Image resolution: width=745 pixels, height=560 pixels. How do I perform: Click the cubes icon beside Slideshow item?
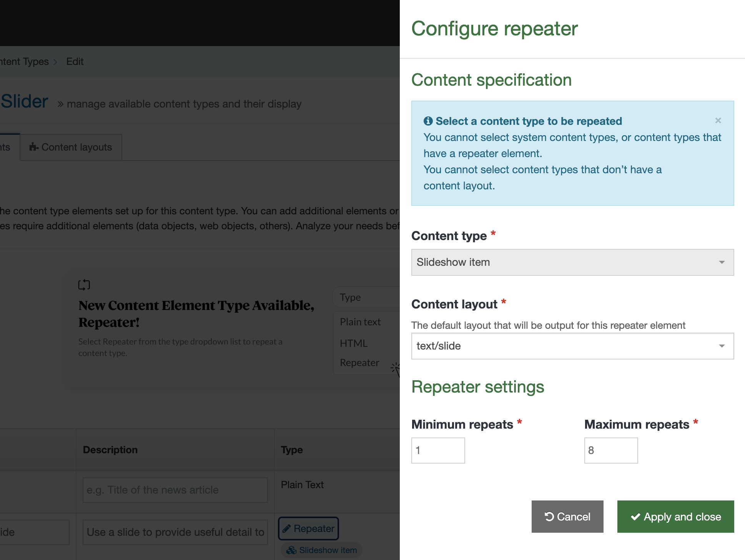point(291,550)
